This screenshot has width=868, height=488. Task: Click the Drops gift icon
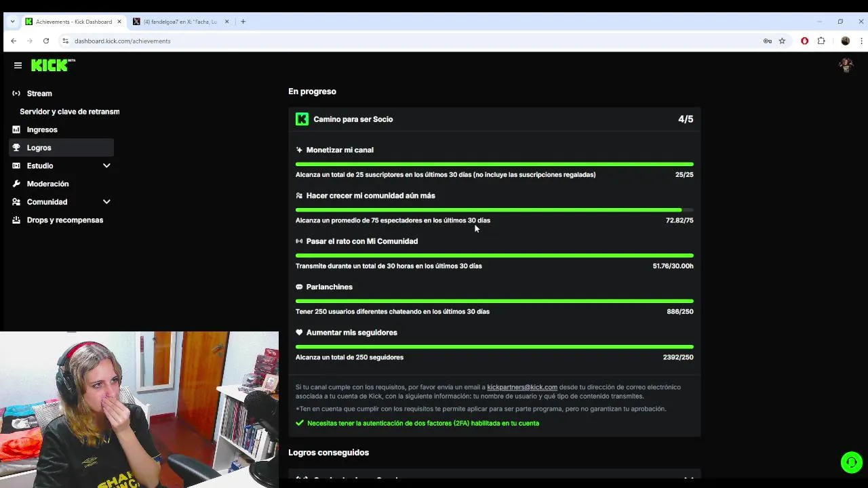16,220
